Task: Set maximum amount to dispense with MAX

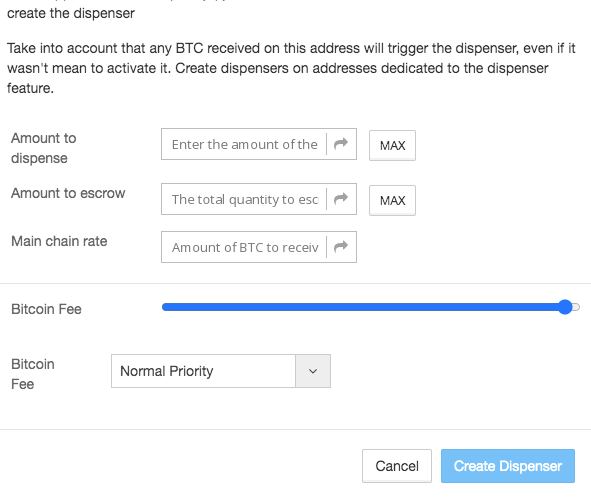Action: (x=392, y=145)
